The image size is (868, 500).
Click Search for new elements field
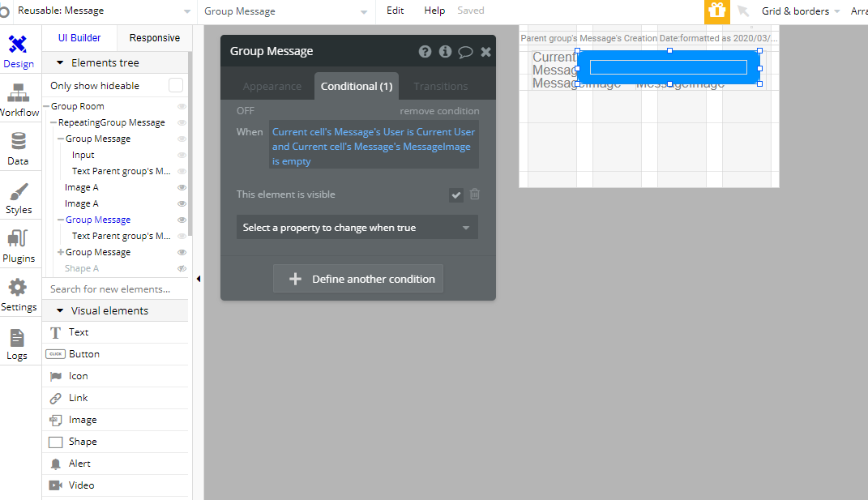pyautogui.click(x=115, y=289)
